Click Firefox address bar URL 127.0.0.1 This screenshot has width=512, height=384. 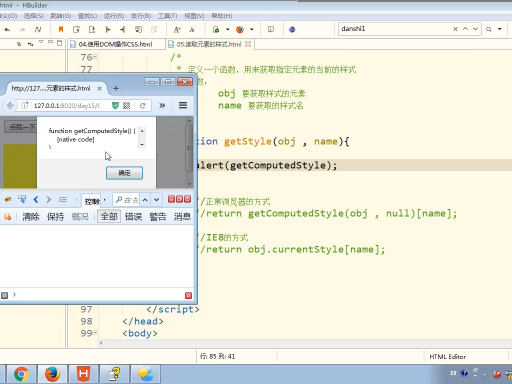67,106
